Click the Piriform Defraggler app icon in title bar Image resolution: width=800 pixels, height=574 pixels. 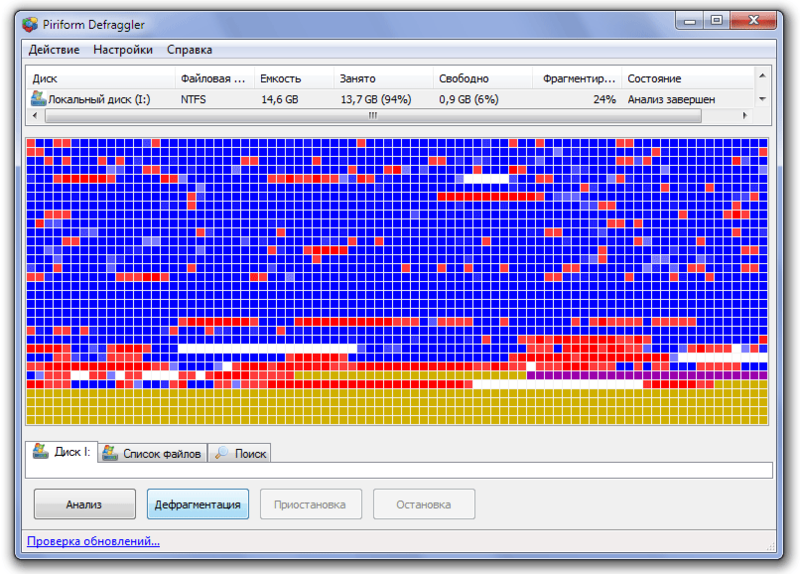[x=30, y=24]
